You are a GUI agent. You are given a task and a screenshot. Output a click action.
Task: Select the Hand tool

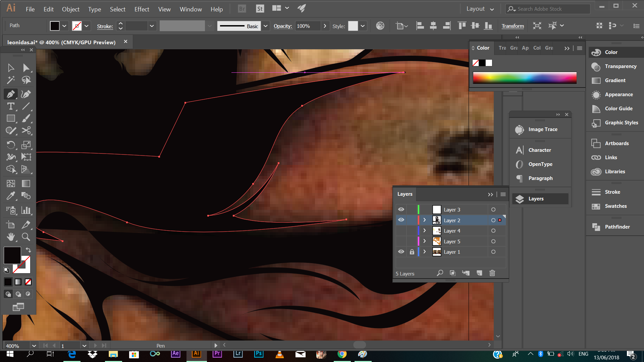11,237
